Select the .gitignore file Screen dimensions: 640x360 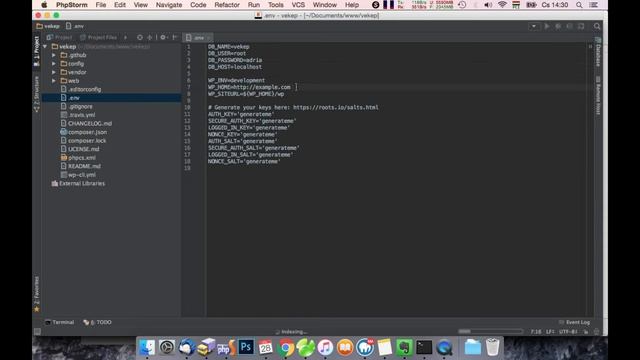pyautogui.click(x=76, y=107)
